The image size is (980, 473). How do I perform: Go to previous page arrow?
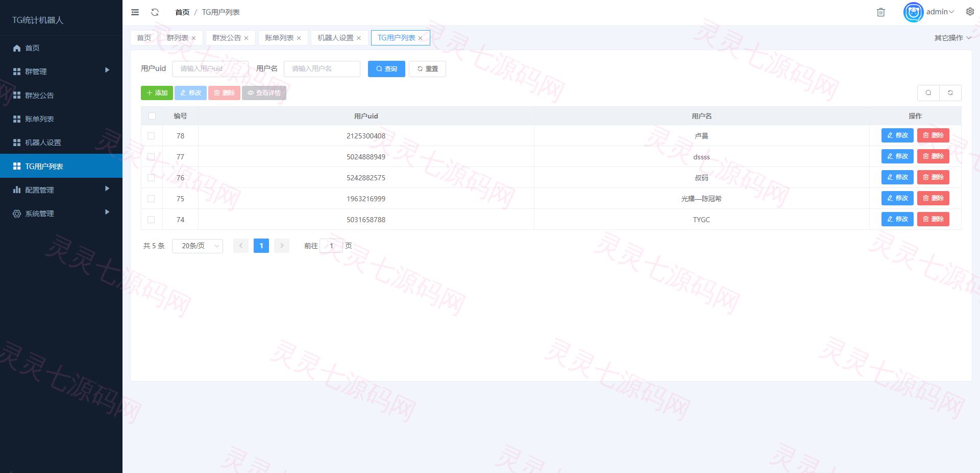241,246
